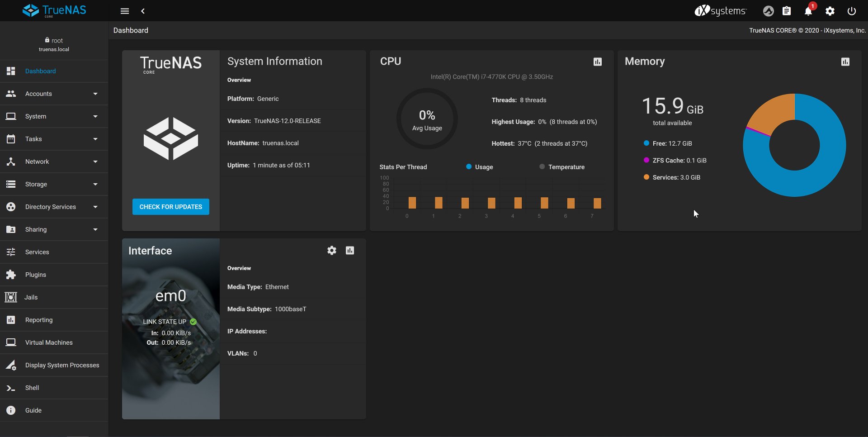Open the Task Manager clipboard icon
The height and width of the screenshot is (437, 868).
pyautogui.click(x=787, y=11)
